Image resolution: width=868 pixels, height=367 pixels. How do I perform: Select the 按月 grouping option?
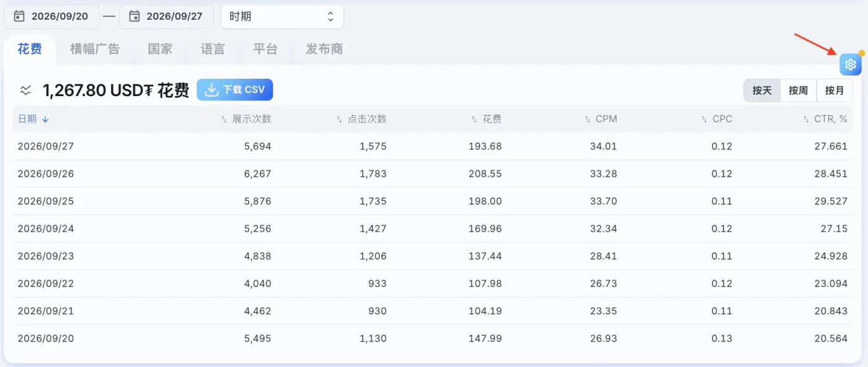(835, 91)
